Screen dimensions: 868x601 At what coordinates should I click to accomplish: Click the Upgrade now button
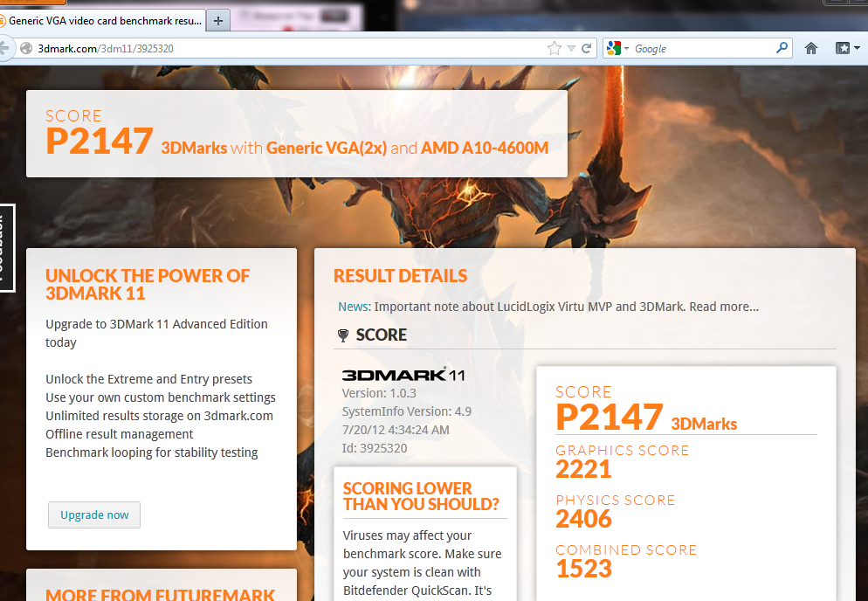pos(94,515)
